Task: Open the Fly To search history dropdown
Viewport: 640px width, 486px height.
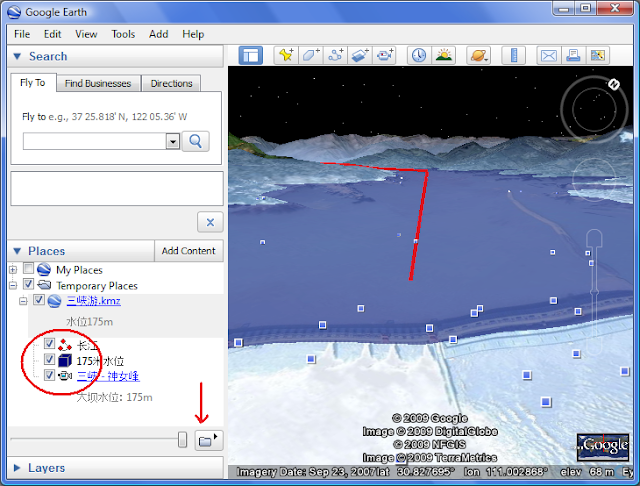Action: pos(173,142)
